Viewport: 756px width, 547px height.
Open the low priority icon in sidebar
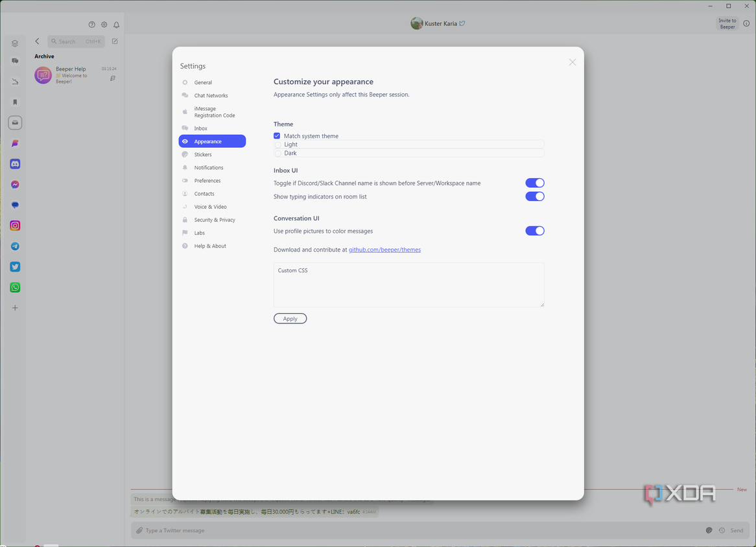click(15, 82)
